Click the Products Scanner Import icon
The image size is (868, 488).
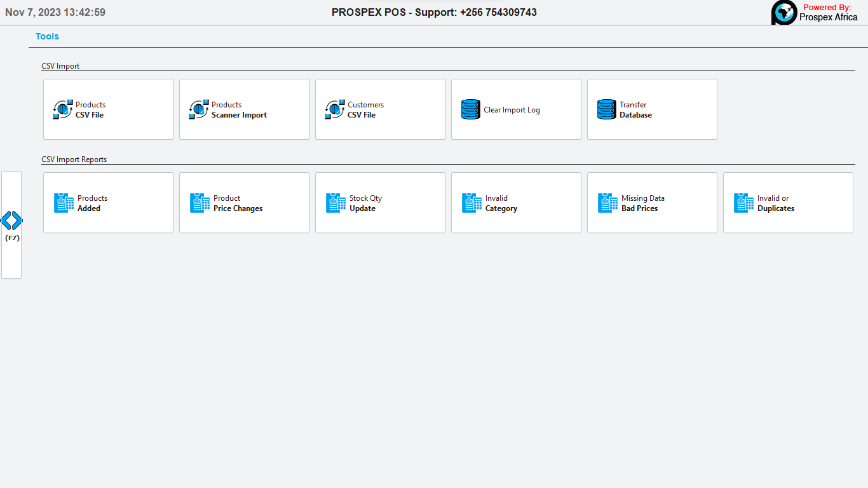(x=199, y=109)
